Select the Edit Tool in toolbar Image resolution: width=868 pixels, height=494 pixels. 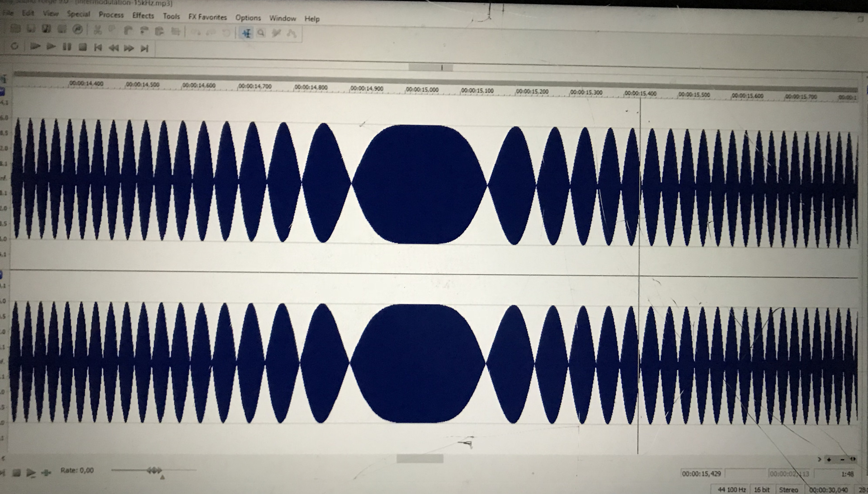[246, 33]
